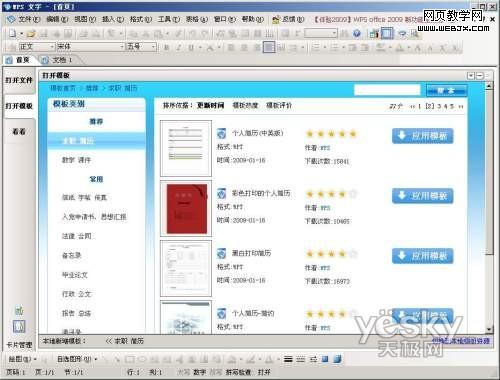500x380 pixels.
Task: Select the 备忘录 template category
Action: pyautogui.click(x=71, y=256)
